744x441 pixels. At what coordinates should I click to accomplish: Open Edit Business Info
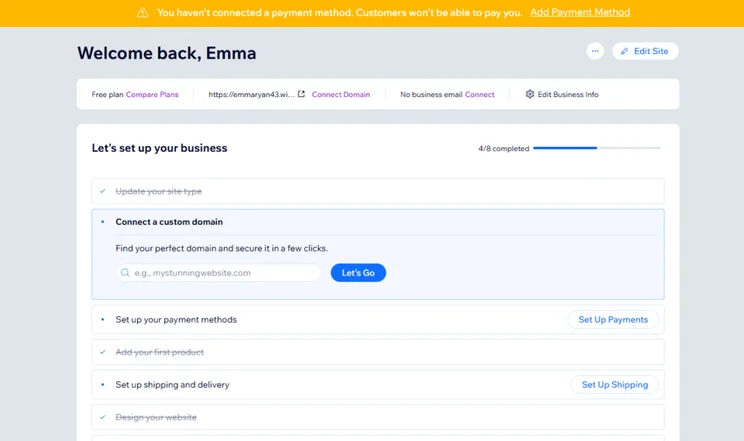(x=562, y=94)
